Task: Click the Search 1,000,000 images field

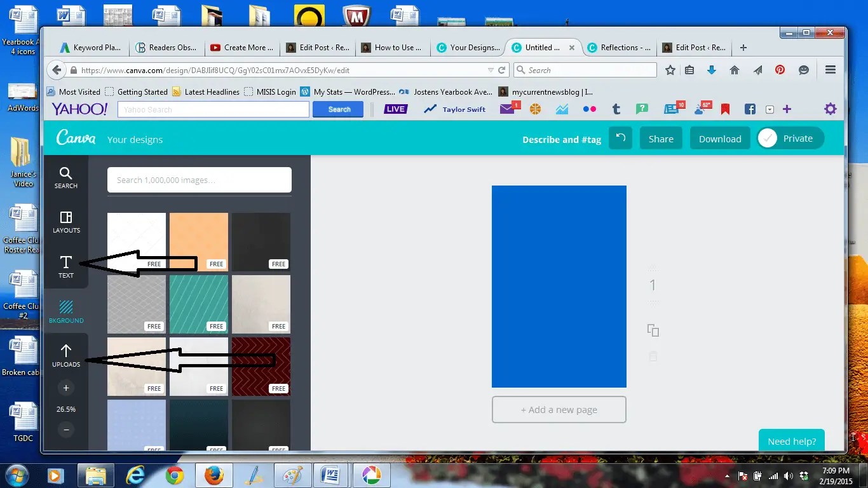Action: click(200, 180)
